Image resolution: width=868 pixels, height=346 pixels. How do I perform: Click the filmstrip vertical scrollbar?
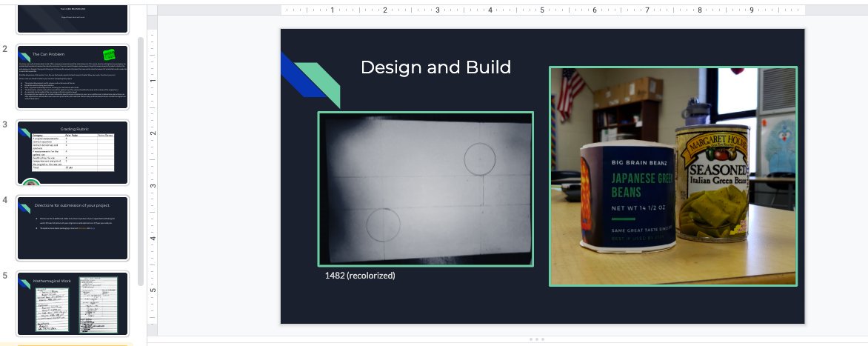point(141,161)
